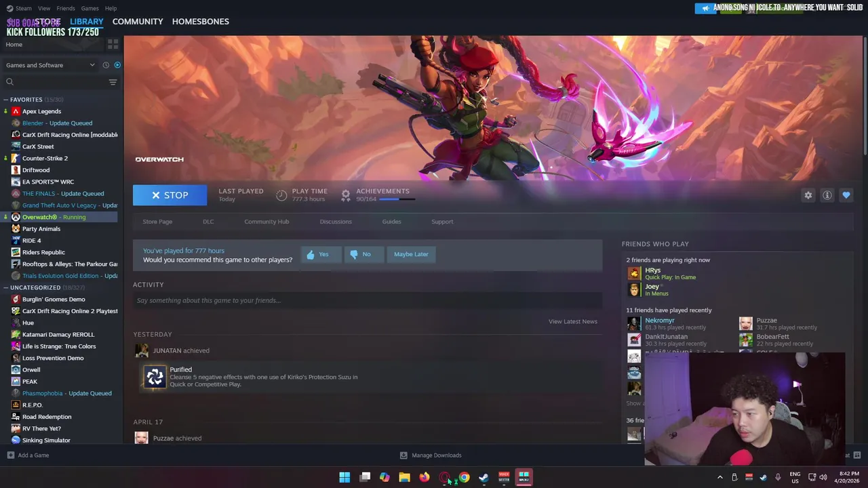Viewport: 868px width, 488px height.
Task: Click View Latest News link
Action: point(573,321)
